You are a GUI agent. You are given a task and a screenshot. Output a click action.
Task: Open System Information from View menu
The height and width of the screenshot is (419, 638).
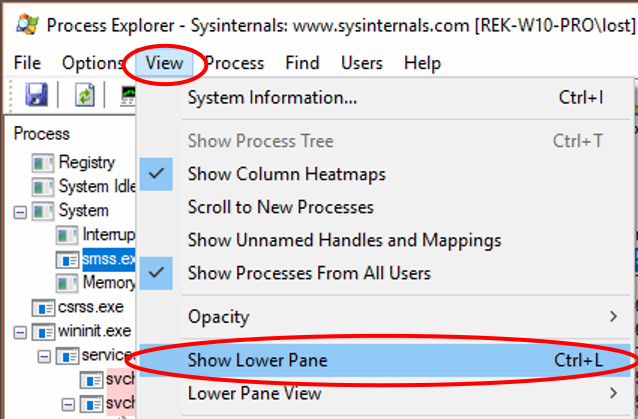point(272,98)
